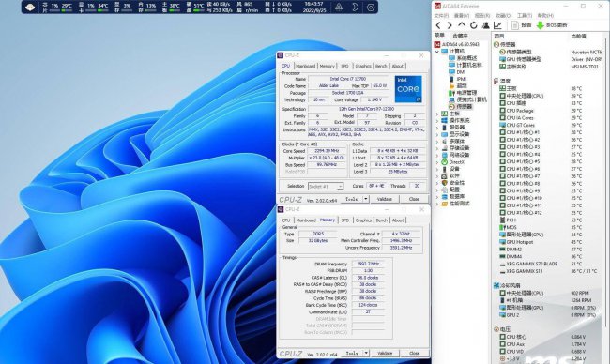Expand the 网络设备 tree node
Image resolution: width=610 pixels, height=364 pixels.
437,155
